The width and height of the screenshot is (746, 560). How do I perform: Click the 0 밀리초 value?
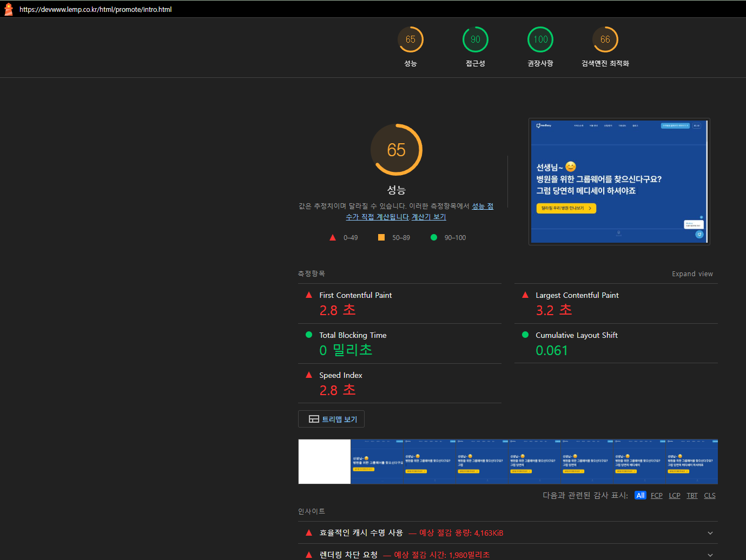click(x=346, y=350)
